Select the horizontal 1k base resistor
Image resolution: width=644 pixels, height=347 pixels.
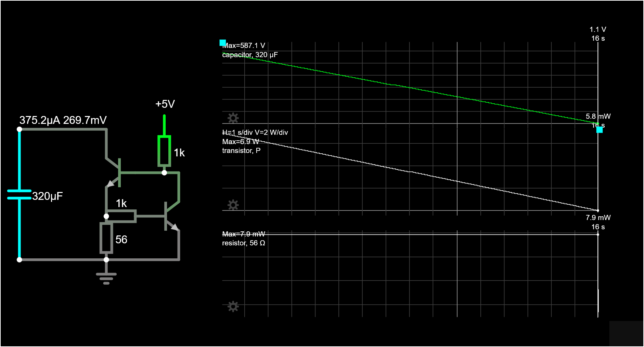click(x=121, y=216)
